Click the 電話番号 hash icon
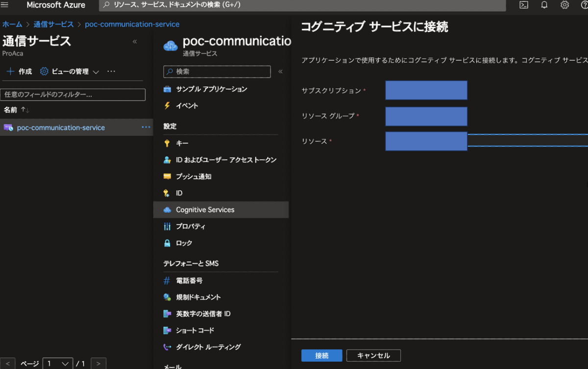Viewport: 588px width, 369px height. [167, 281]
